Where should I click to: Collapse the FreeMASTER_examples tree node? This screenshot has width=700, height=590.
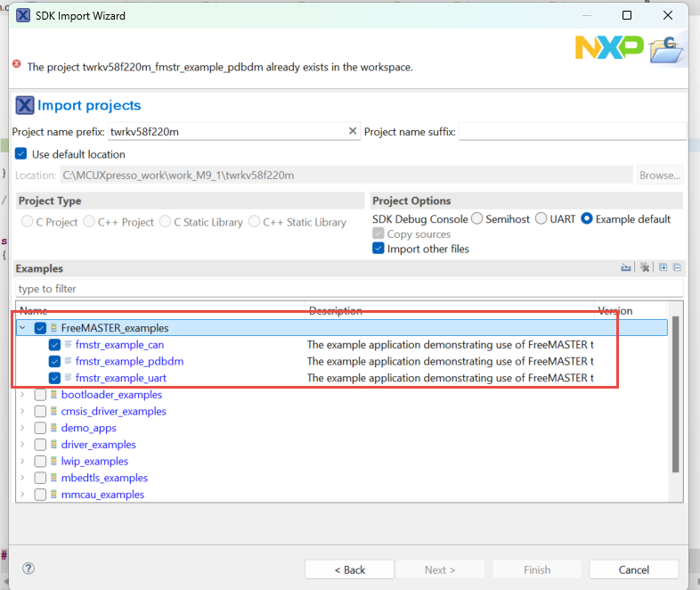[x=22, y=328]
